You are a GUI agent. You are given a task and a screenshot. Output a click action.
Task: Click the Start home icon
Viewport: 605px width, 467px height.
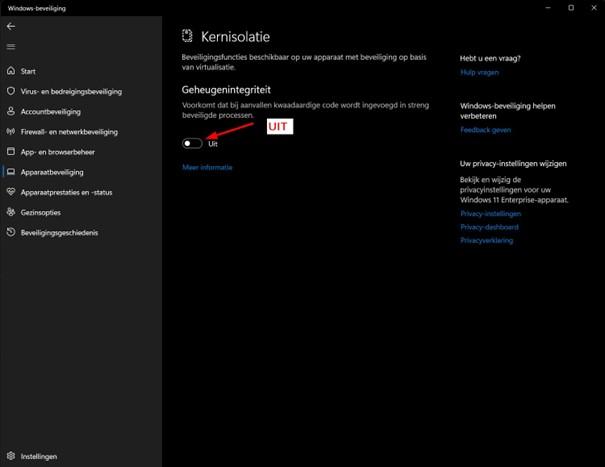pyautogui.click(x=11, y=71)
